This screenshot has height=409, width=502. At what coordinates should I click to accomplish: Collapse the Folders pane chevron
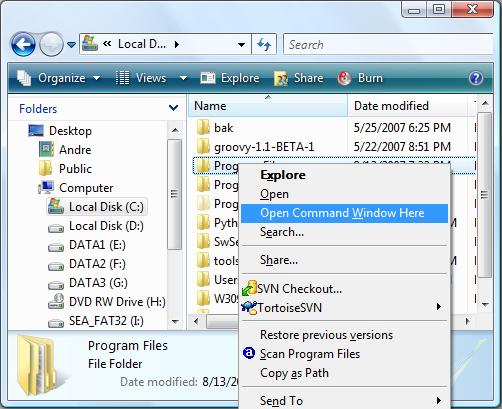[x=173, y=108]
